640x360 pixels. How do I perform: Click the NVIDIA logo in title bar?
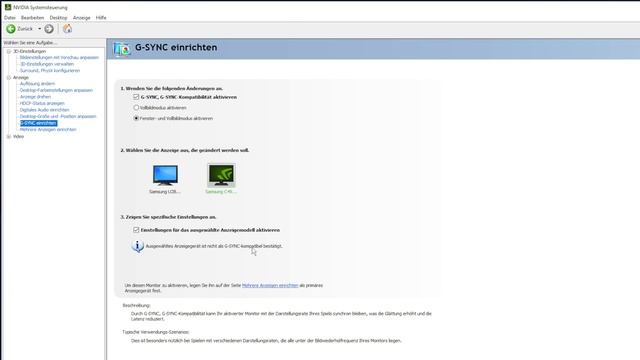click(7, 7)
